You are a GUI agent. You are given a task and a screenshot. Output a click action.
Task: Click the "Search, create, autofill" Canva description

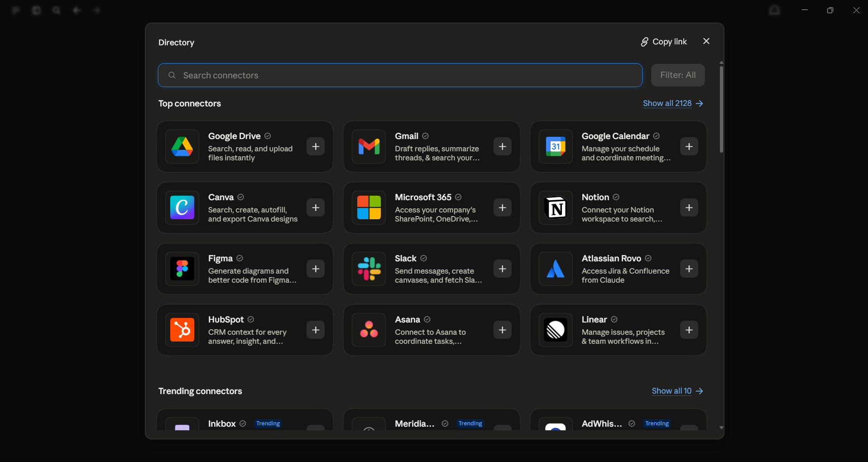click(253, 214)
